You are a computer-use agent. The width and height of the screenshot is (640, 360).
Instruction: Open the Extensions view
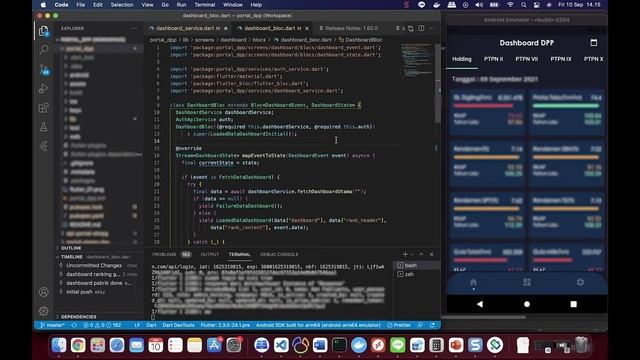click(x=43, y=108)
